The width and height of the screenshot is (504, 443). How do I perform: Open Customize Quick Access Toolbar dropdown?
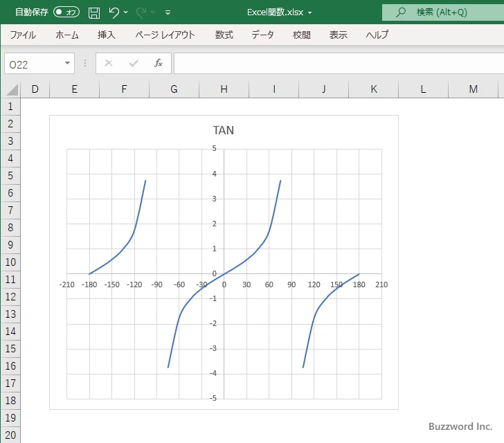pyautogui.click(x=168, y=12)
